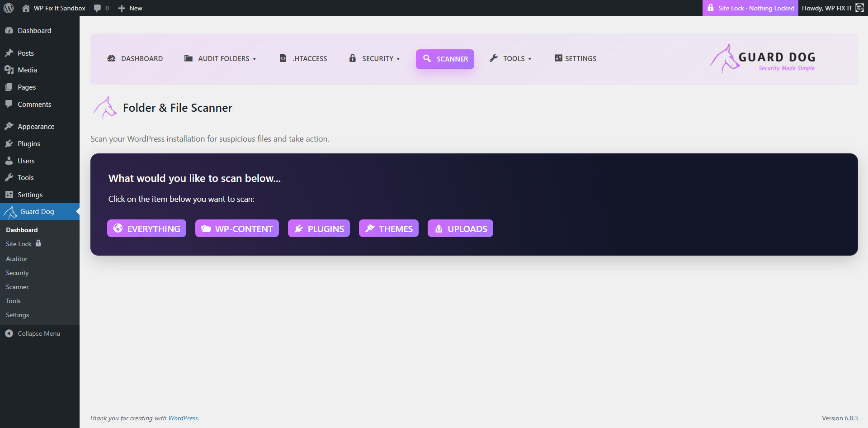
Task: Open Site Lock - Nothing Locked status
Action: pos(750,8)
